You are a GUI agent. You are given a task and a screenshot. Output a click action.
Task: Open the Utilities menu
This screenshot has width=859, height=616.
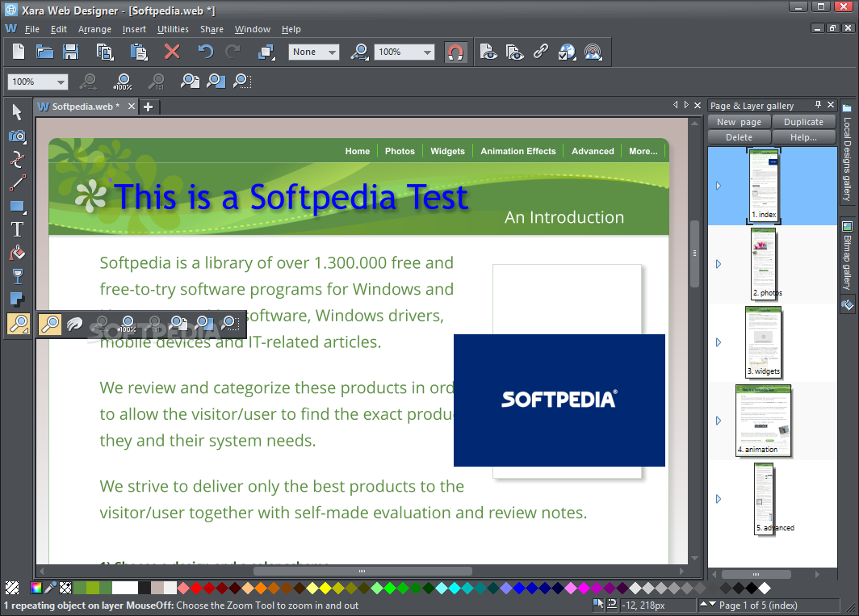[x=173, y=29]
